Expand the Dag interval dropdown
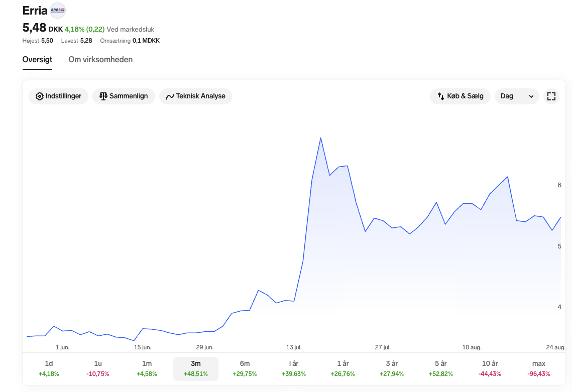The height and width of the screenshot is (392, 572). [517, 96]
